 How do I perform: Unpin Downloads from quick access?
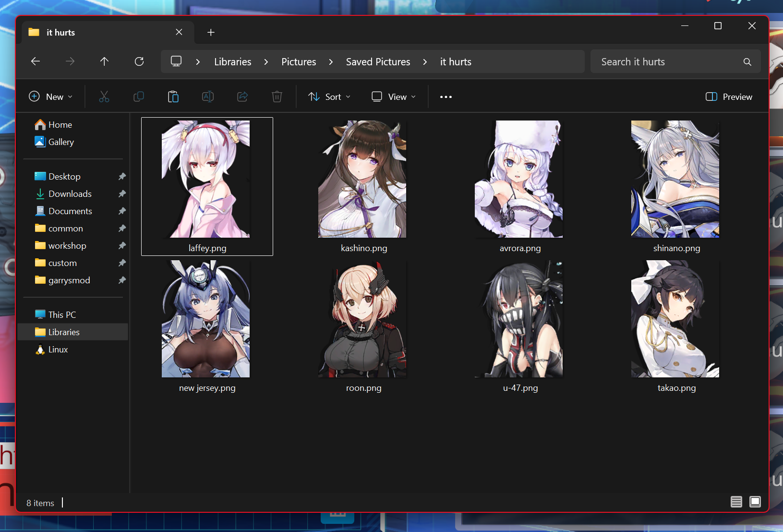click(122, 194)
